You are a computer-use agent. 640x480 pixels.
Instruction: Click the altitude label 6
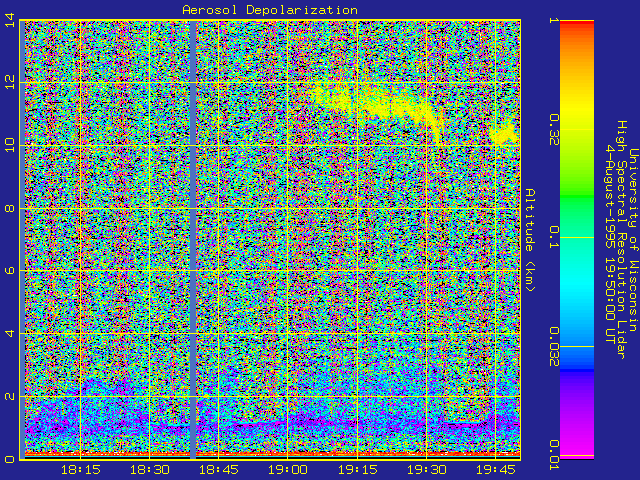[10, 271]
